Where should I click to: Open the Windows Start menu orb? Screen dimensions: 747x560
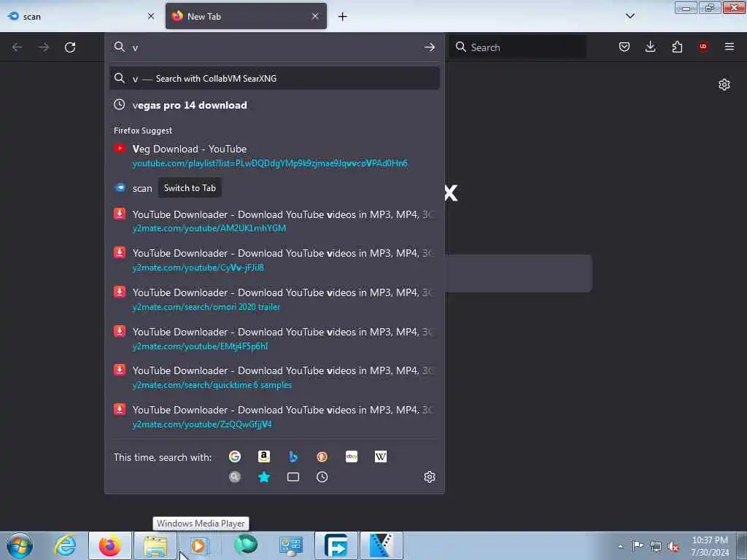pos(20,545)
